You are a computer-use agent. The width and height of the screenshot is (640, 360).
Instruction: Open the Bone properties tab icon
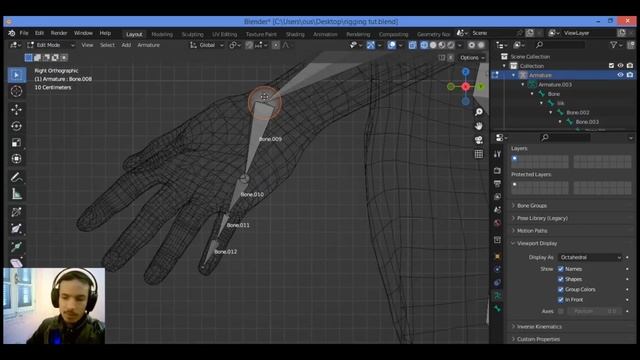coord(497,309)
